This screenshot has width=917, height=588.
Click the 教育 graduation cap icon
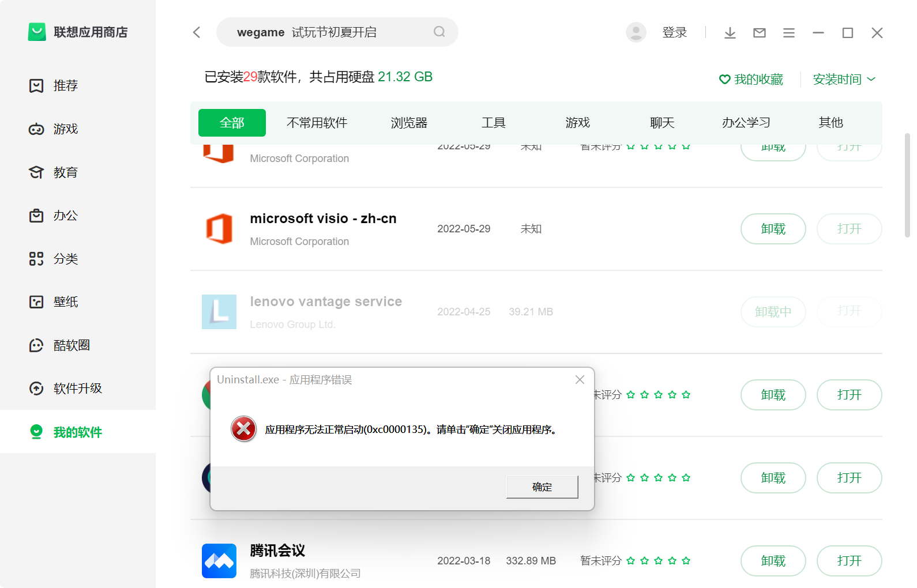click(x=36, y=172)
